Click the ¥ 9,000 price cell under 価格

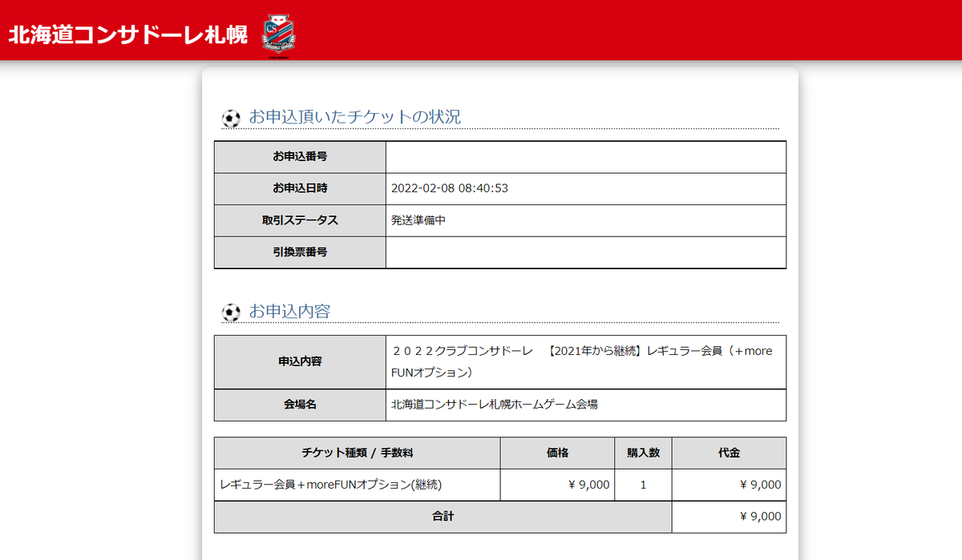pos(558,485)
